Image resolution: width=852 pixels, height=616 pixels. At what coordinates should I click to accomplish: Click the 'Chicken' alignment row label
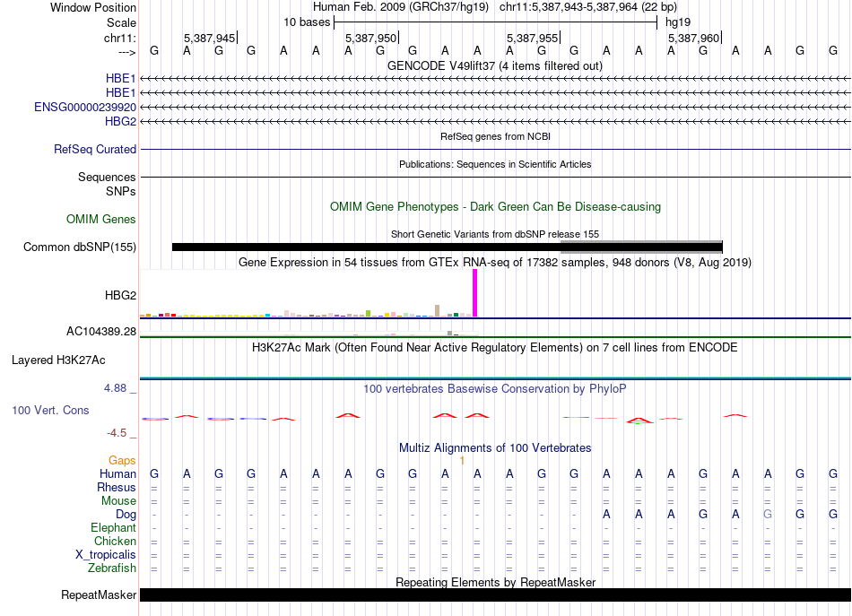tap(115, 541)
